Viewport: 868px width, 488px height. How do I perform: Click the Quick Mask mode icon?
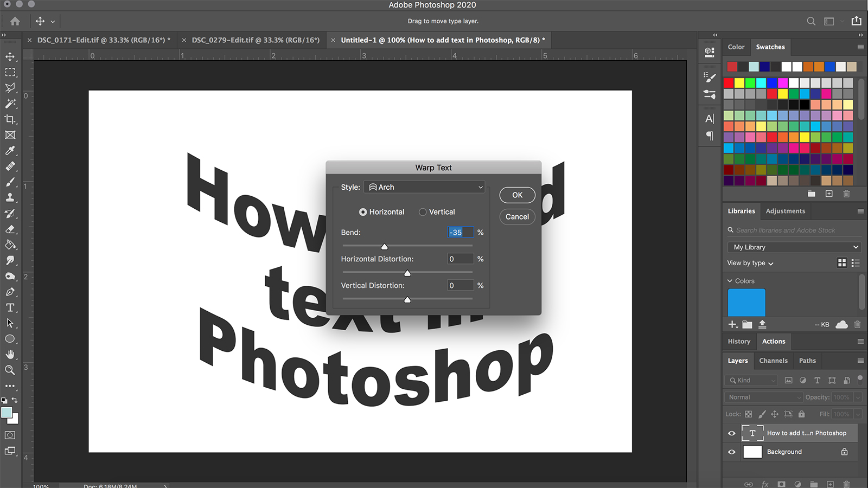(x=10, y=435)
